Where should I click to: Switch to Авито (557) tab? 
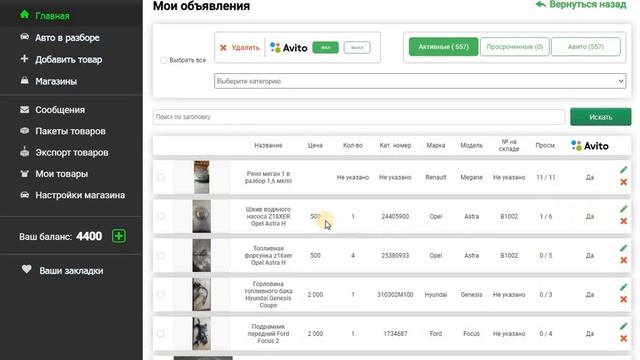(586, 47)
